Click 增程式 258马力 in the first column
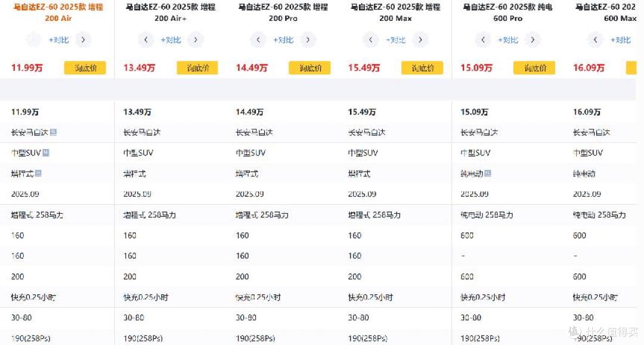Screen dimensions: 644x345 click(x=37, y=215)
